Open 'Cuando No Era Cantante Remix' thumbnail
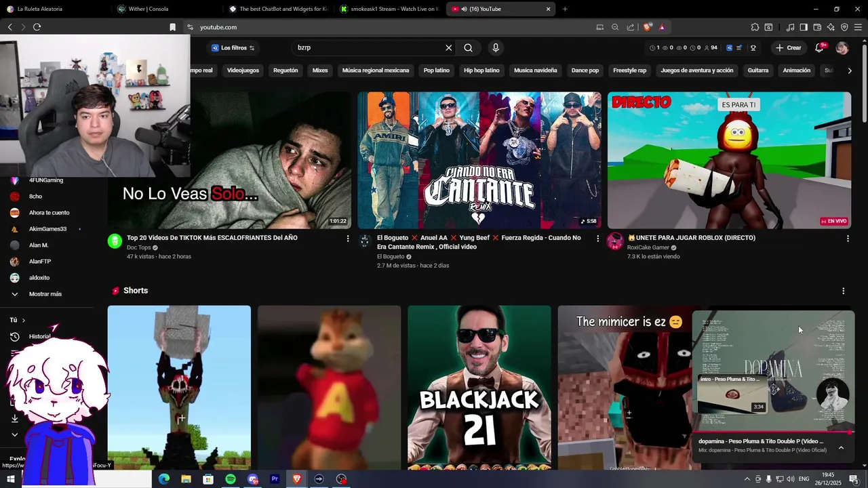The image size is (868, 488). [479, 161]
